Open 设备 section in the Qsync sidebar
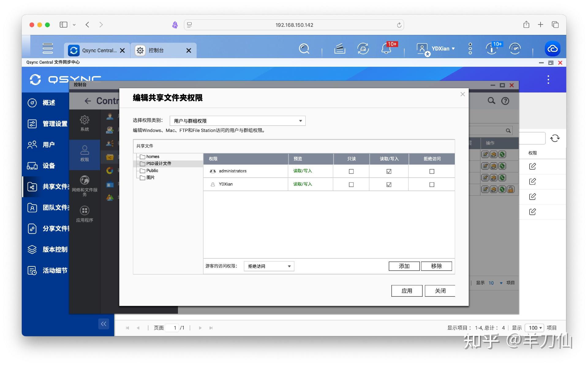This screenshot has height=365, width=588. click(49, 166)
